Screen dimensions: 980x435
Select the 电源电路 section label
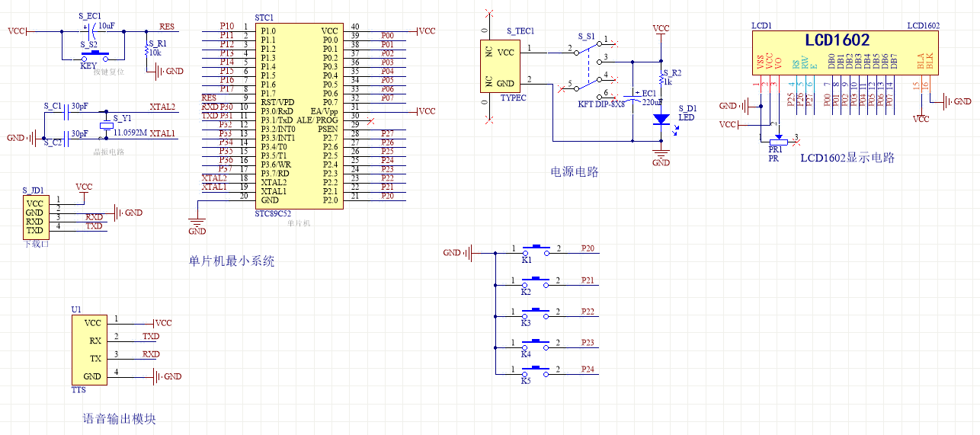(575, 172)
